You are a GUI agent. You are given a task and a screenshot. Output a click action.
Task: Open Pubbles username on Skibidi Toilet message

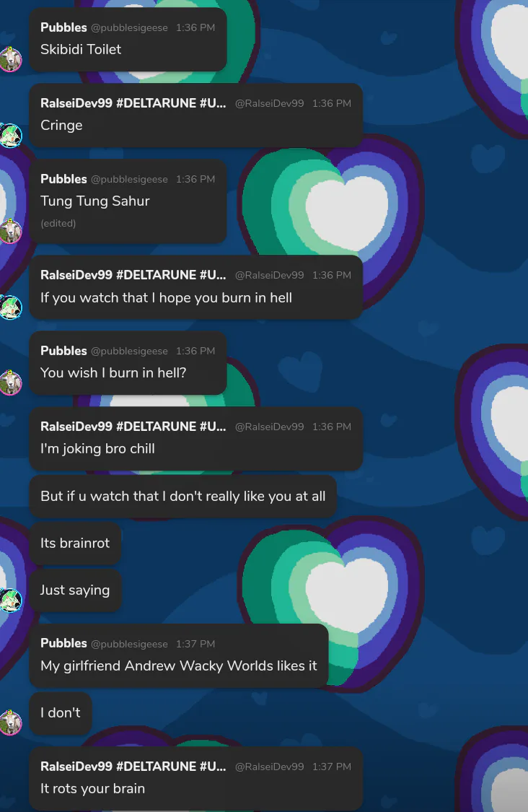[x=63, y=27]
